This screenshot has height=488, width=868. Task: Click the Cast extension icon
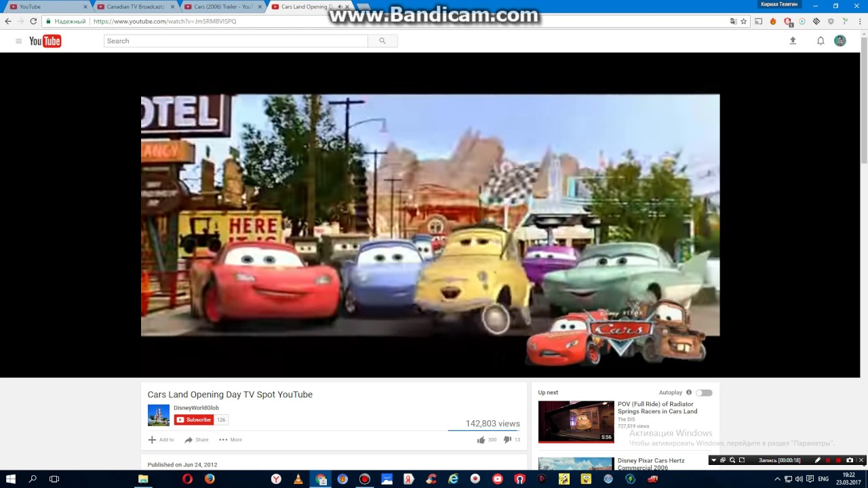(x=759, y=21)
